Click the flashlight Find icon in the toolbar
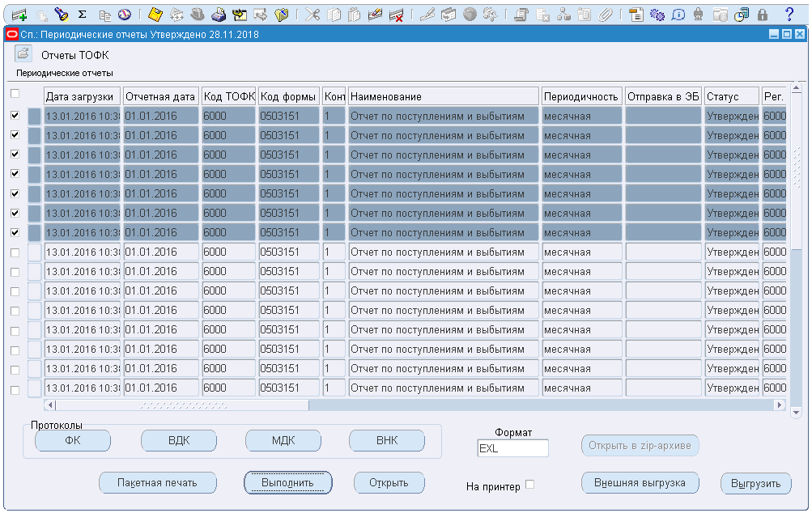The image size is (812, 513). [62, 14]
